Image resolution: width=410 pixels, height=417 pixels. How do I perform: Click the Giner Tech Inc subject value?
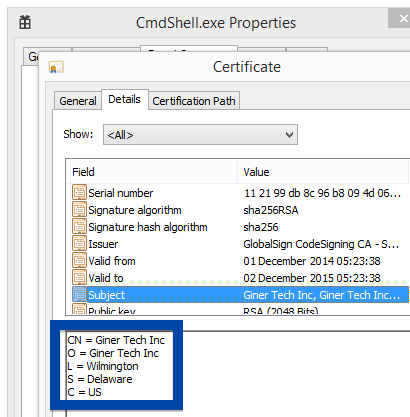click(x=321, y=295)
